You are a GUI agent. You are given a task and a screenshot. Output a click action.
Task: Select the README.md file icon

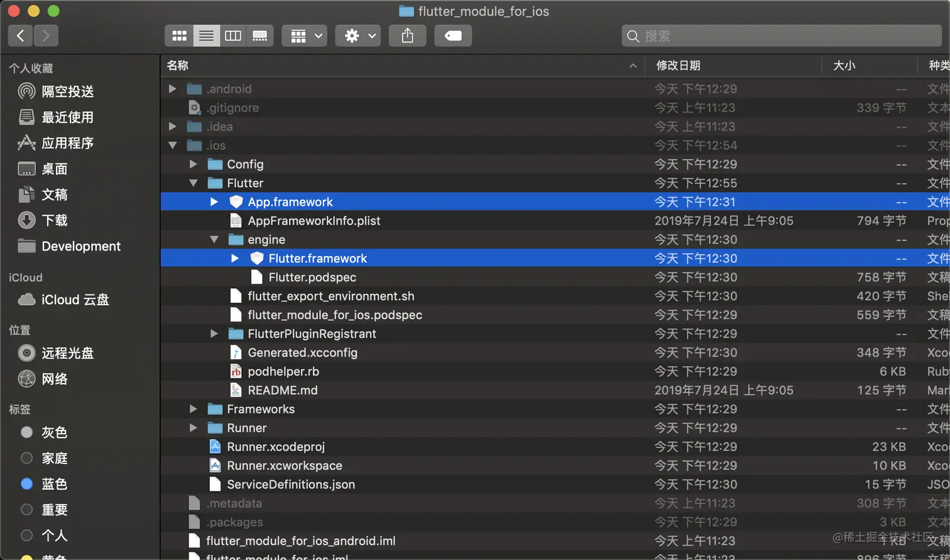pos(236,390)
